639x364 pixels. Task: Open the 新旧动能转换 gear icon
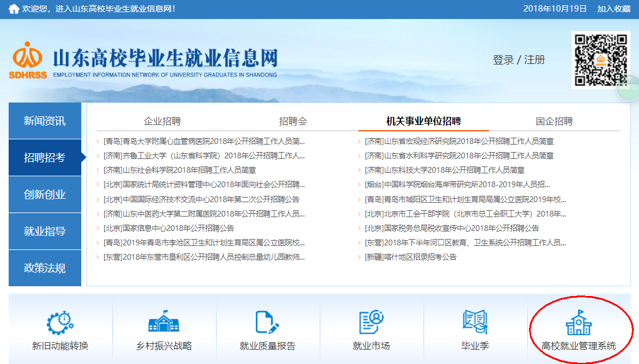pos(60,323)
